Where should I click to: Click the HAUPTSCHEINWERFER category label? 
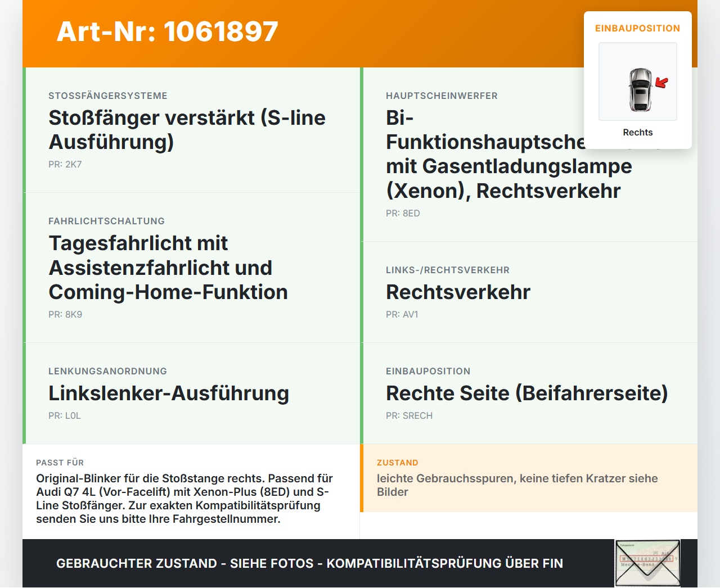point(442,96)
